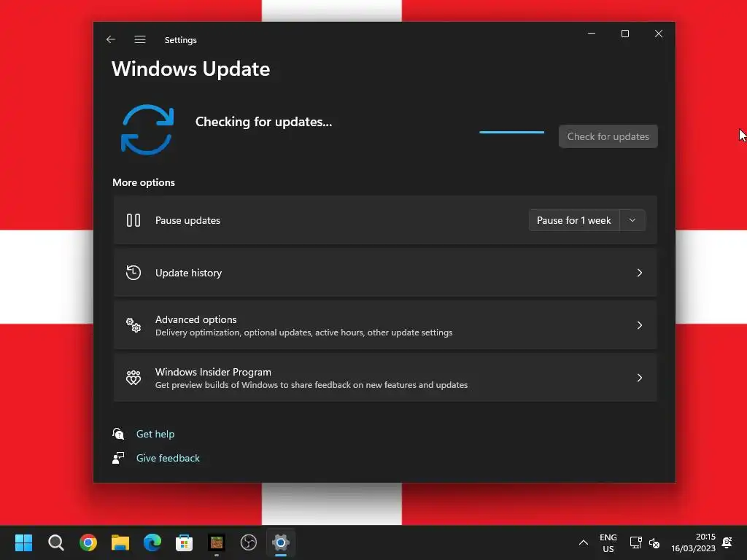Click the muted volume tray icon
The width and height of the screenshot is (747, 560).
(654, 542)
